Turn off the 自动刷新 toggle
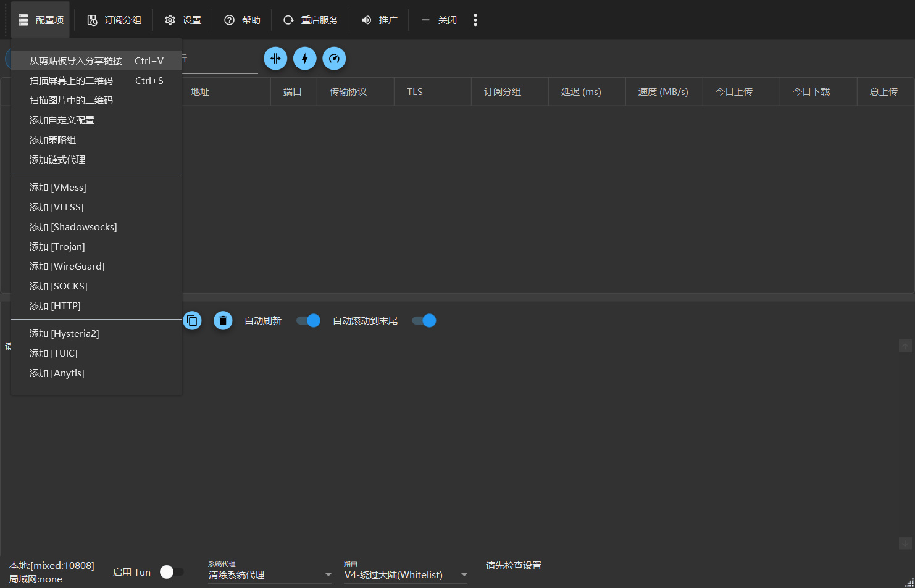The width and height of the screenshot is (915, 588). tap(308, 321)
